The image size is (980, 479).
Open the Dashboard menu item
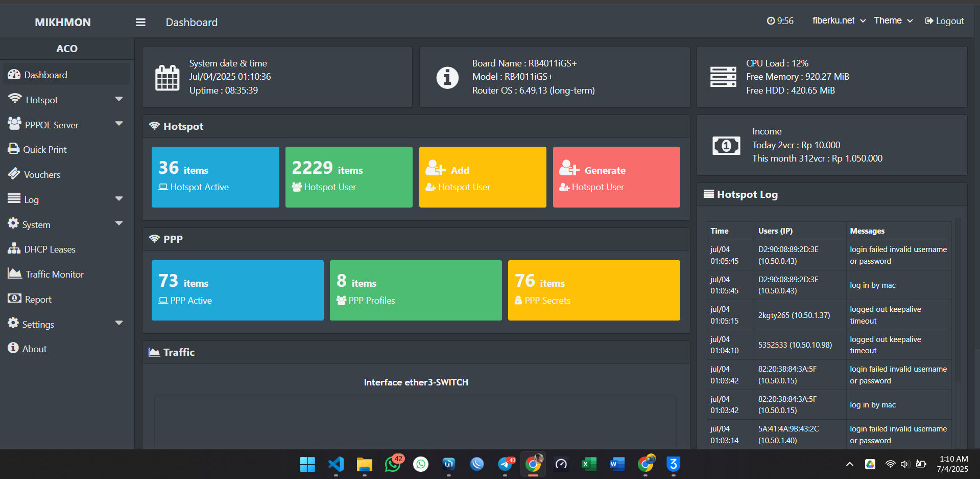pyautogui.click(x=66, y=75)
